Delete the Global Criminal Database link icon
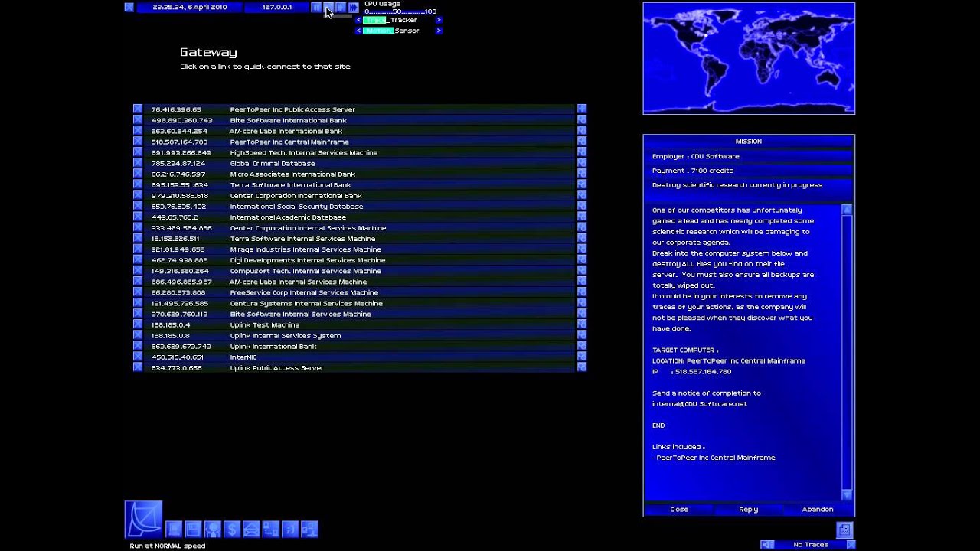This screenshot has width=980, height=551. coord(138,163)
